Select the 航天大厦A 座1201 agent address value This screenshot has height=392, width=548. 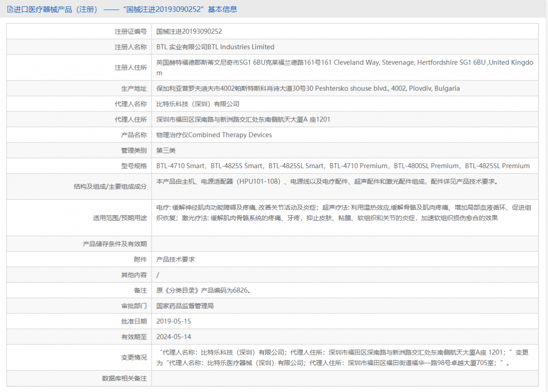pos(243,119)
